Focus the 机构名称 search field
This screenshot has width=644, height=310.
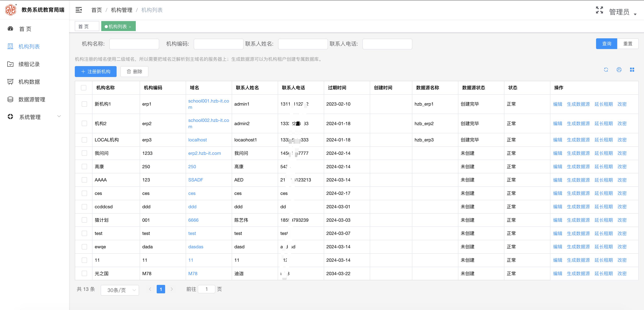coord(134,44)
